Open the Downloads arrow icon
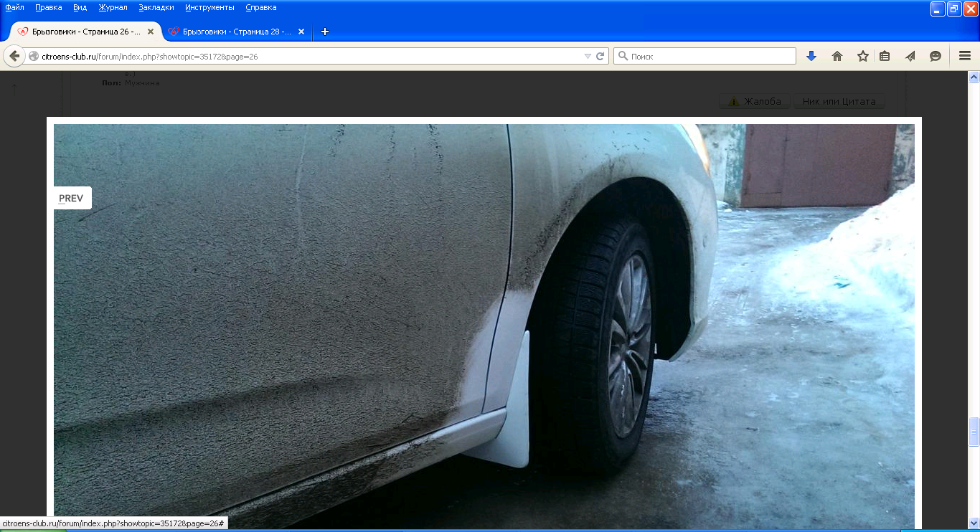This screenshot has width=980, height=532. (811, 56)
